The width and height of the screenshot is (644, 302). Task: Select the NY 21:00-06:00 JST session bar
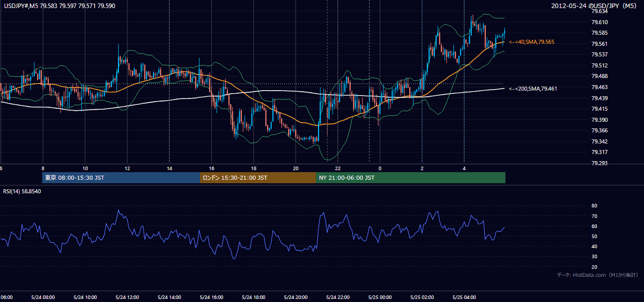coord(411,178)
